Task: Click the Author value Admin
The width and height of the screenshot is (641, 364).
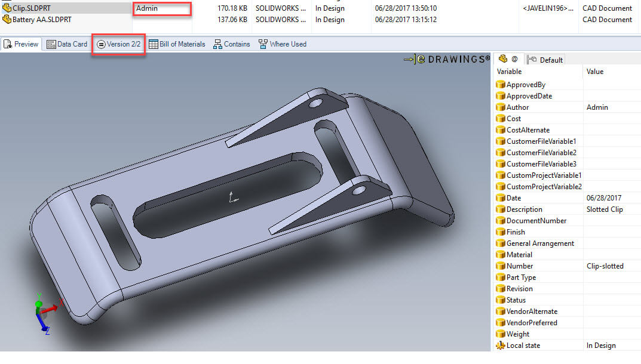Action: (x=597, y=107)
